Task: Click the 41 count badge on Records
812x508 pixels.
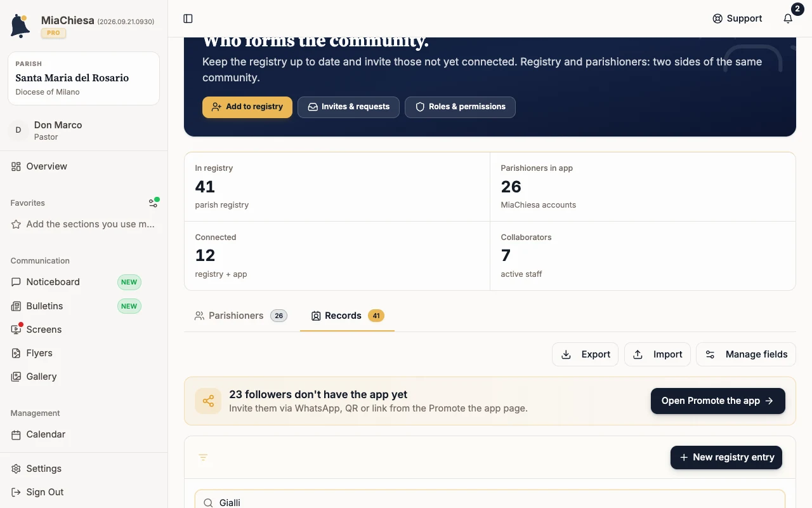Action: (x=376, y=316)
